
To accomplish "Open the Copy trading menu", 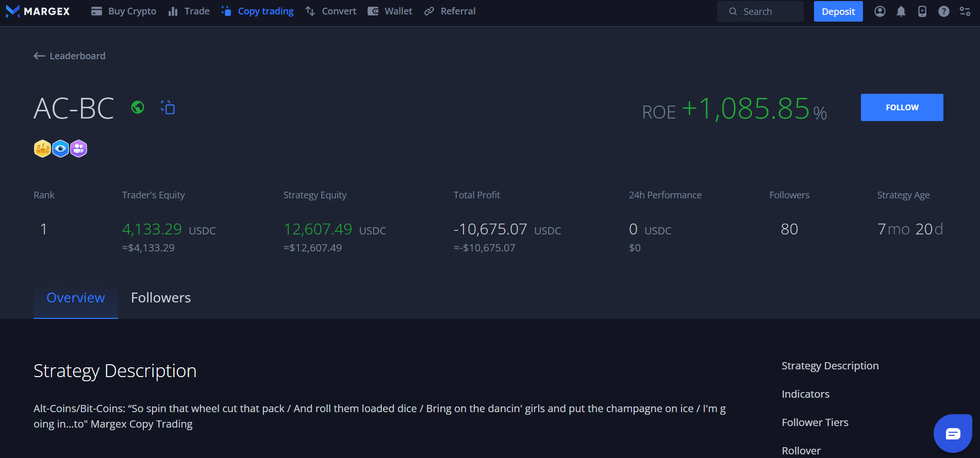I will coord(258,11).
